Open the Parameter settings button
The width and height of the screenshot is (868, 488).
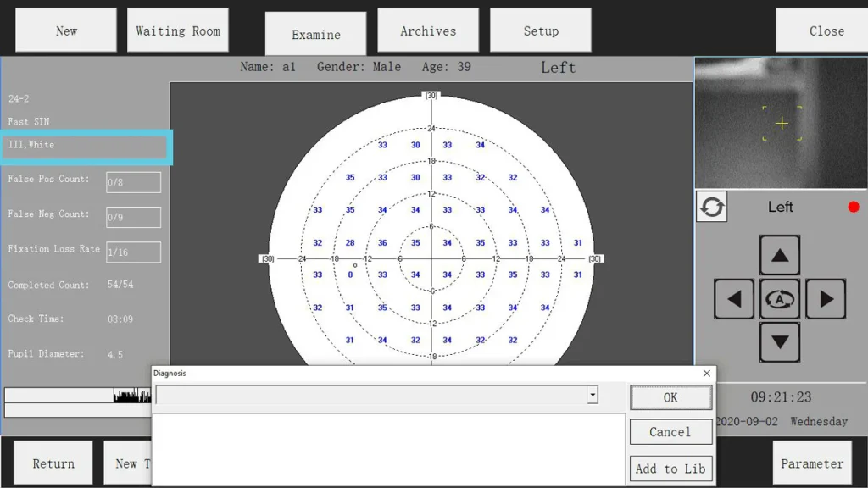pos(812,463)
